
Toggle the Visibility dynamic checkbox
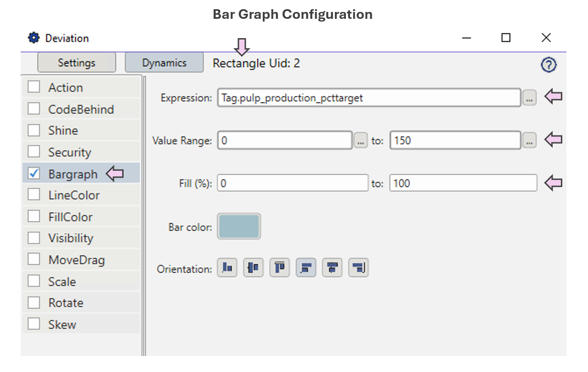point(34,238)
